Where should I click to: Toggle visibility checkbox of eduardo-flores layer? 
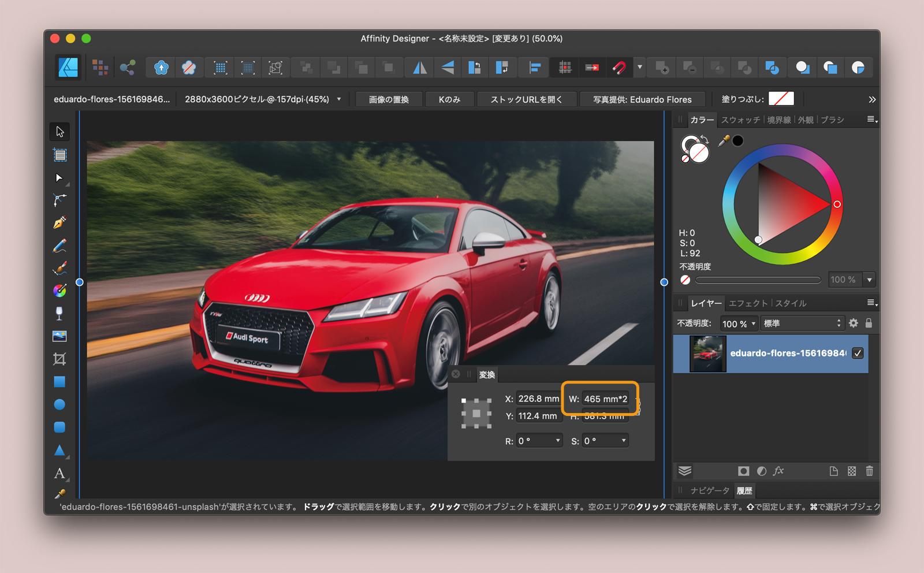[x=858, y=353]
